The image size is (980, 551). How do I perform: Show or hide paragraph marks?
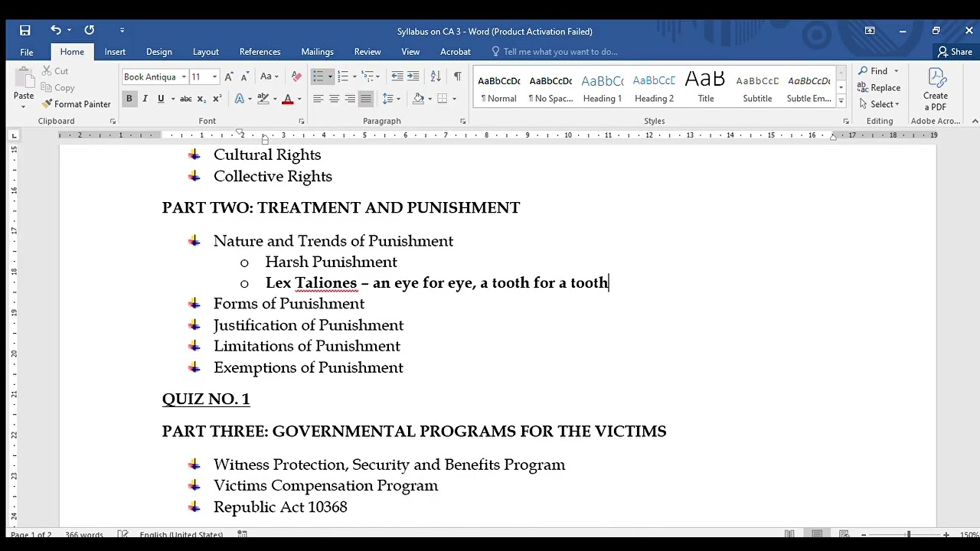457,77
